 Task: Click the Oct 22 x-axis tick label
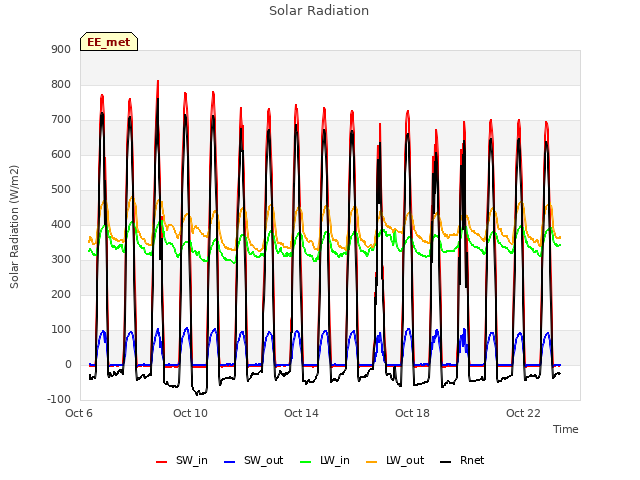coord(523,413)
